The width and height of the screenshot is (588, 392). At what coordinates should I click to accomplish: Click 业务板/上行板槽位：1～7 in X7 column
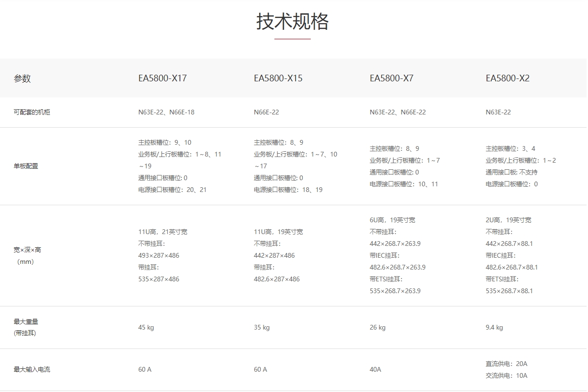pyautogui.click(x=405, y=161)
